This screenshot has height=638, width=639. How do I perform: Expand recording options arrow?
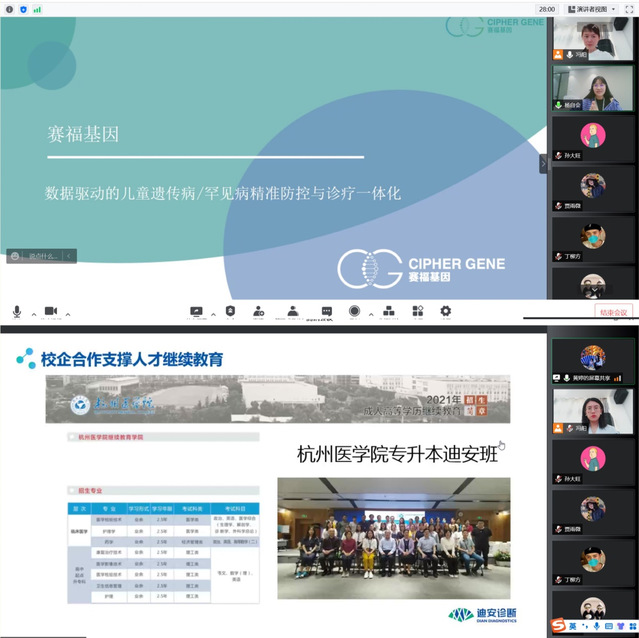point(371,314)
